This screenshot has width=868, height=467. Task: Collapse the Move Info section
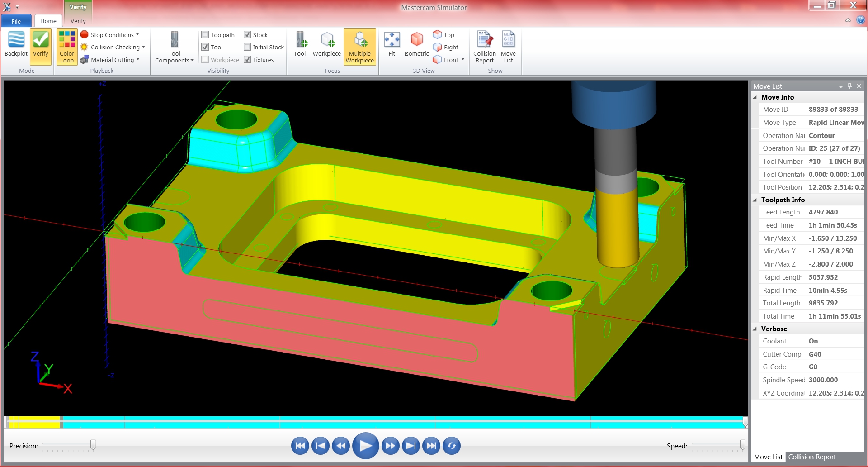(755, 97)
